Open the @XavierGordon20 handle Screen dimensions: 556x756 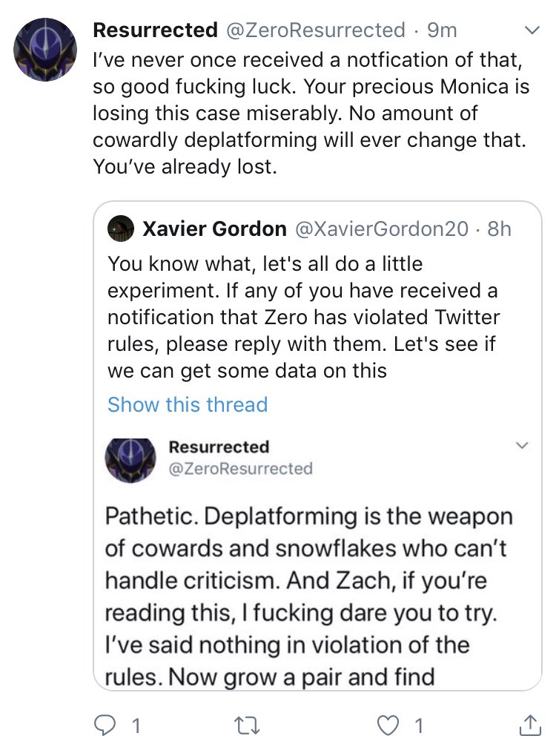click(381, 229)
